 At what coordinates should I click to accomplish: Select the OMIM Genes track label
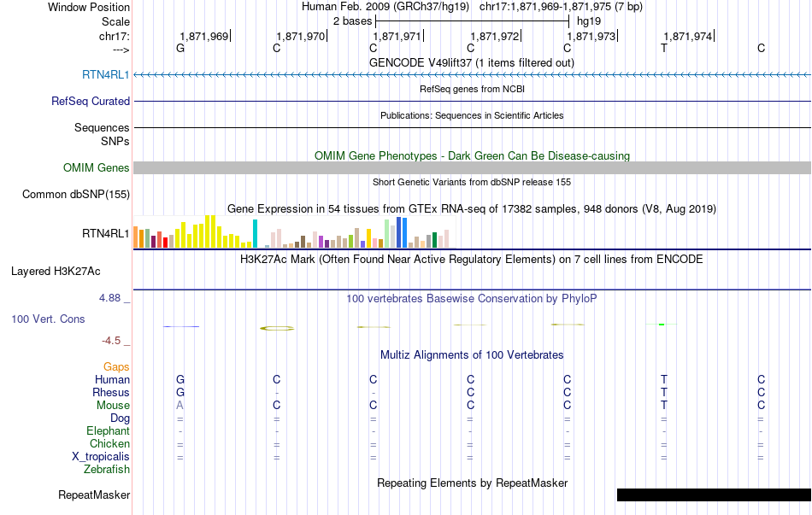[x=97, y=167]
